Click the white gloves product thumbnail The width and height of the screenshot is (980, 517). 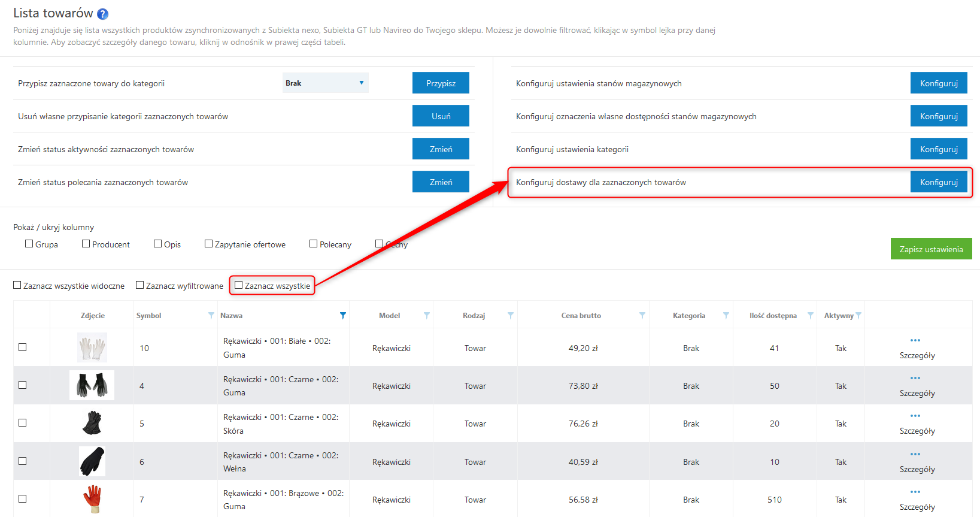(92, 347)
